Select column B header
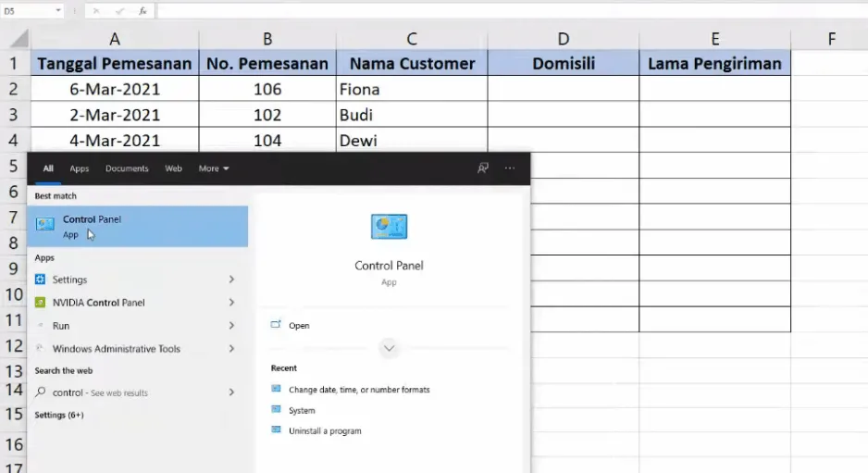The height and width of the screenshot is (473, 868). pyautogui.click(x=267, y=39)
